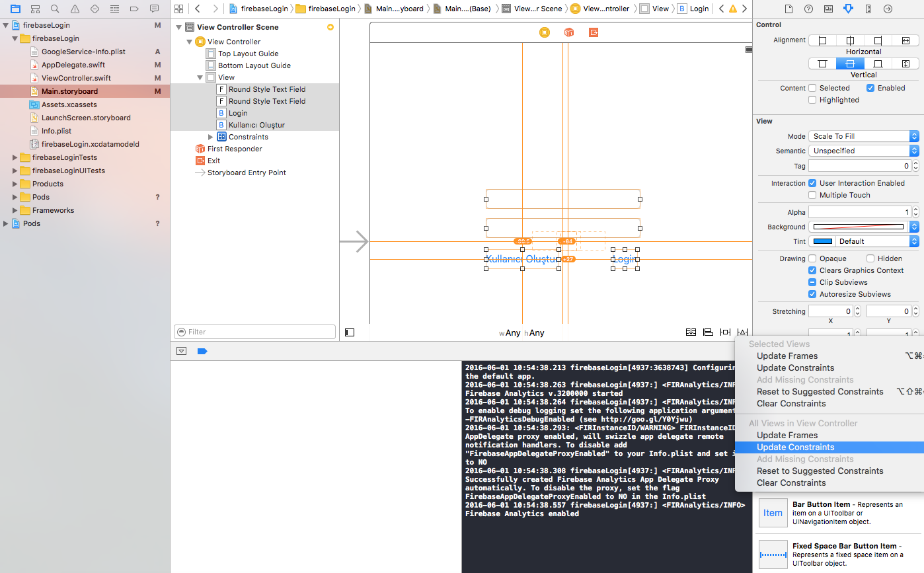924x573 pixels.
Task: Check the Hidden drawing checkbox
Action: point(870,258)
